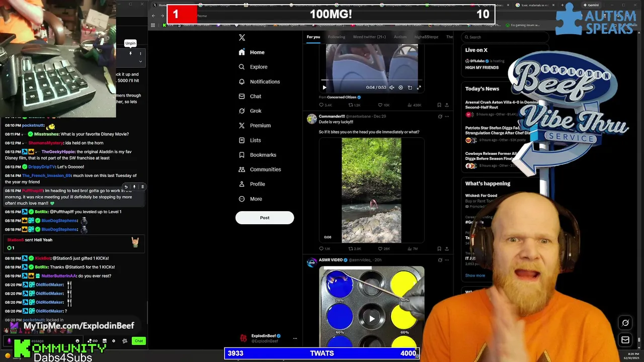Switch to the Autism tab

[x=400, y=37]
